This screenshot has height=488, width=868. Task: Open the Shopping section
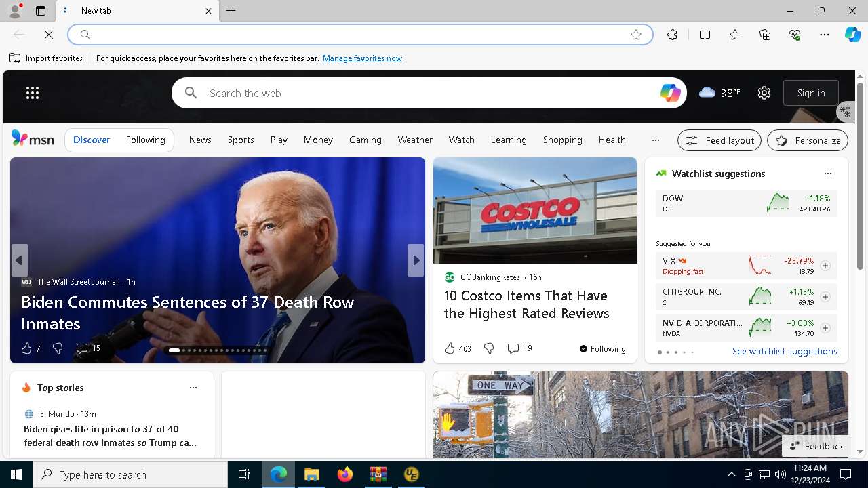[563, 140]
